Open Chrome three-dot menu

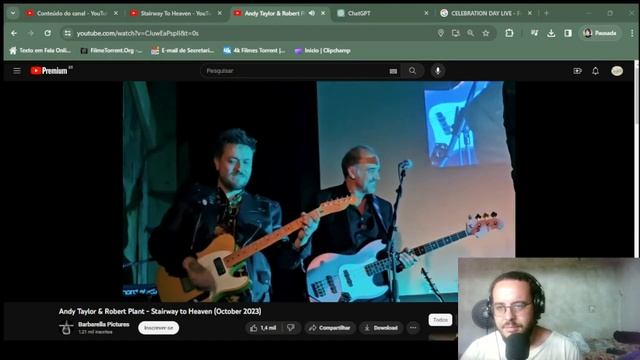(632, 33)
